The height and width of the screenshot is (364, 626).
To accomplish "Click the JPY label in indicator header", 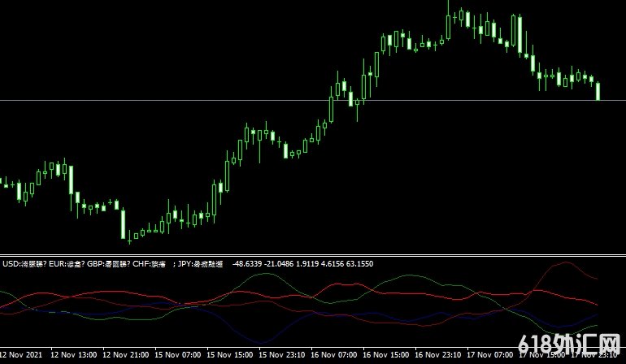I will [x=188, y=264].
